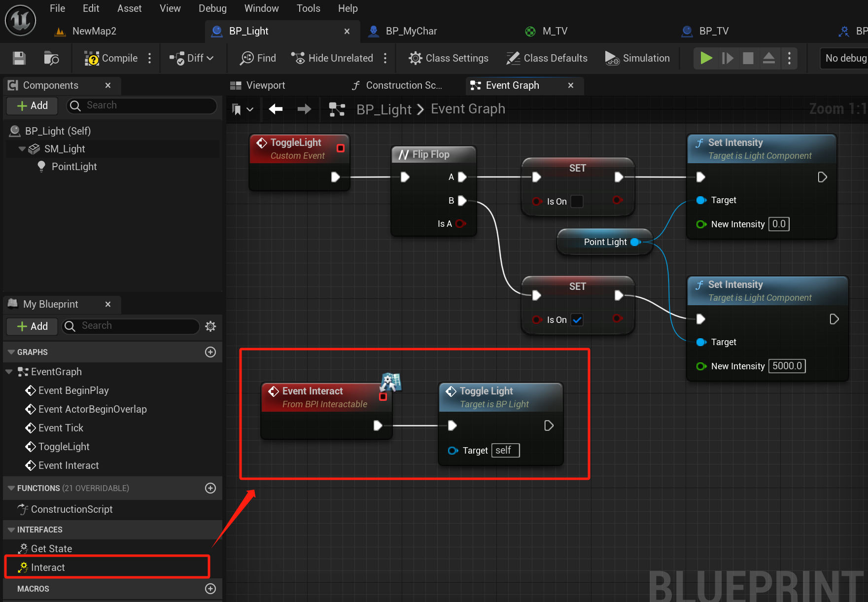
Task: Open Class Defaults
Action: pyautogui.click(x=547, y=58)
